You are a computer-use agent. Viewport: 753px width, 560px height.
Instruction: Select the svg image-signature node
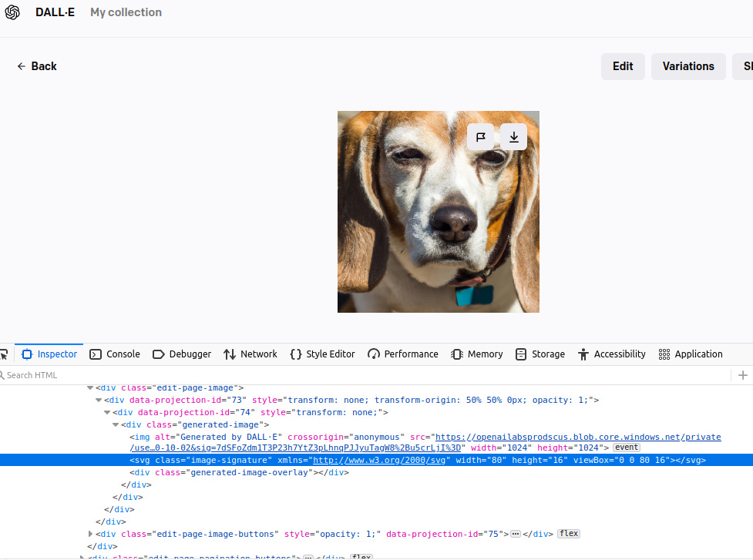click(376, 460)
